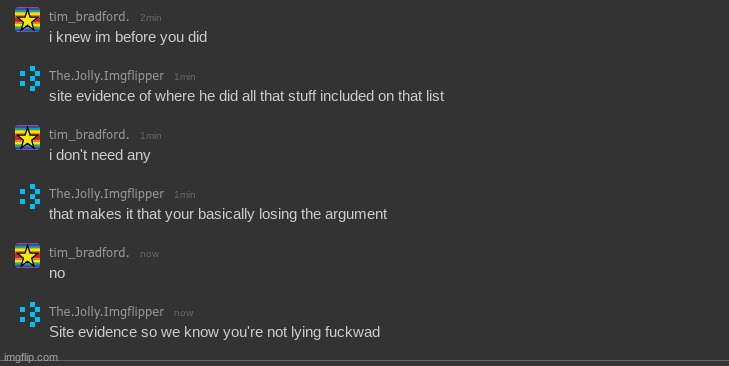Click tim_bradford. name above "i don't need any"
The image size is (729, 366).
coord(89,134)
